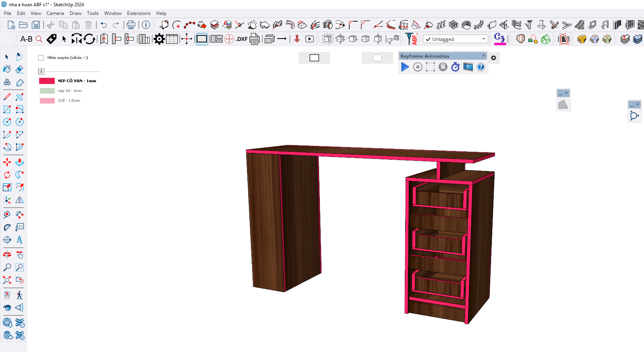Select the nep 34 - 1mm label
644x352 pixels.
point(70,91)
